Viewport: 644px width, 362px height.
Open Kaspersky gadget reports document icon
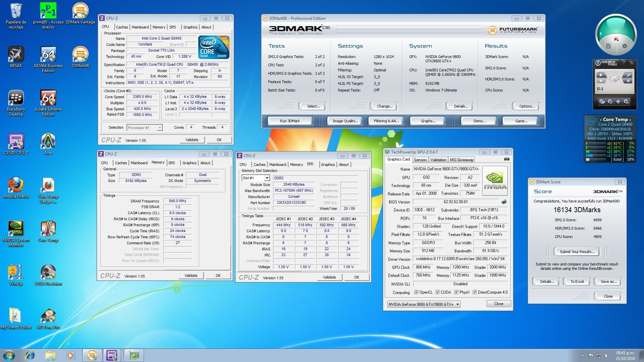click(x=608, y=46)
